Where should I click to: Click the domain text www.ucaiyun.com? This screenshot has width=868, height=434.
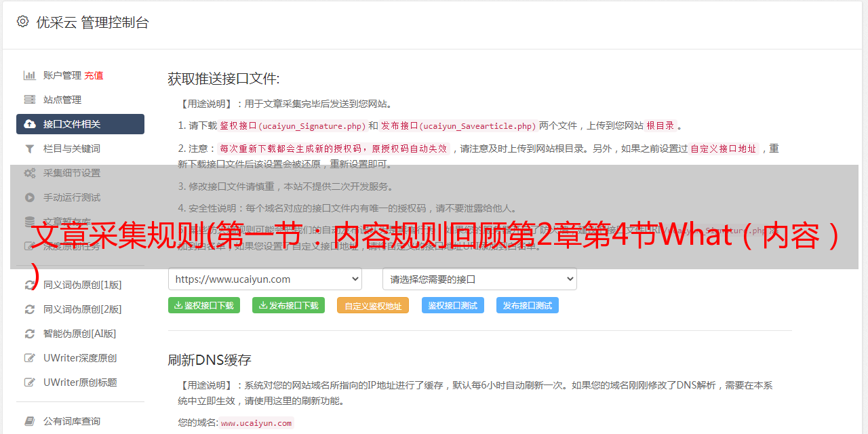click(256, 423)
